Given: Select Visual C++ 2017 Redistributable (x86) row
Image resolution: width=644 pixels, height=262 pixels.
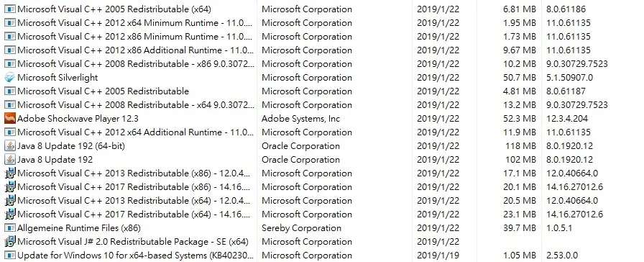Looking at the screenshot, I should point(322,186).
